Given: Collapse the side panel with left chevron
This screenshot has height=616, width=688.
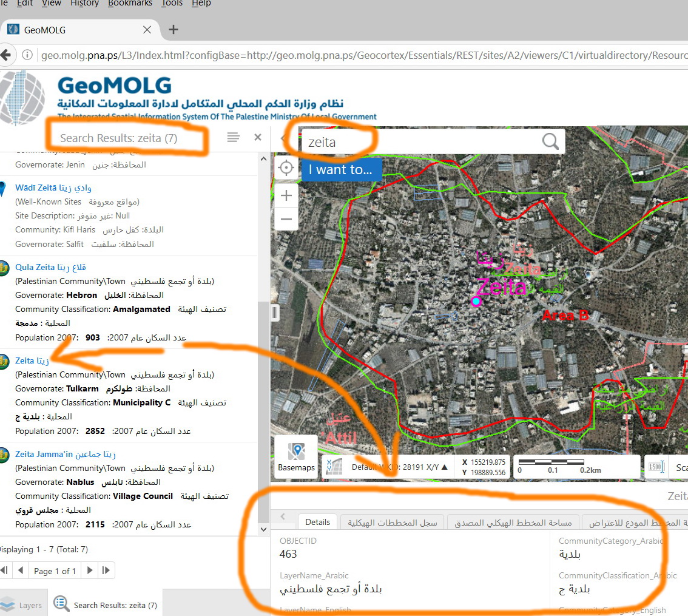Looking at the screenshot, I should (283, 138).
